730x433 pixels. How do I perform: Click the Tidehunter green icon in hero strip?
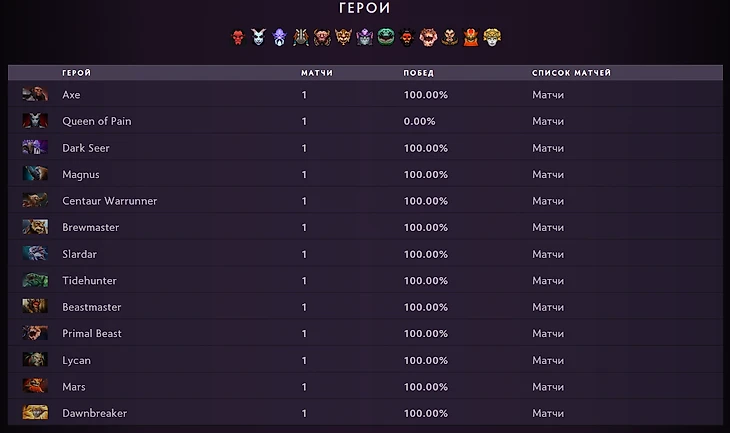[386, 37]
